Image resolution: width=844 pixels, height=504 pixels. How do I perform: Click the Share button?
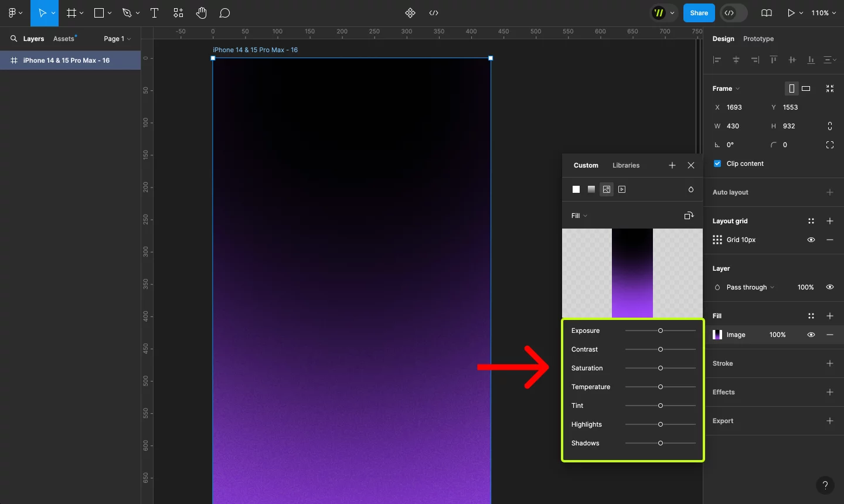[699, 13]
